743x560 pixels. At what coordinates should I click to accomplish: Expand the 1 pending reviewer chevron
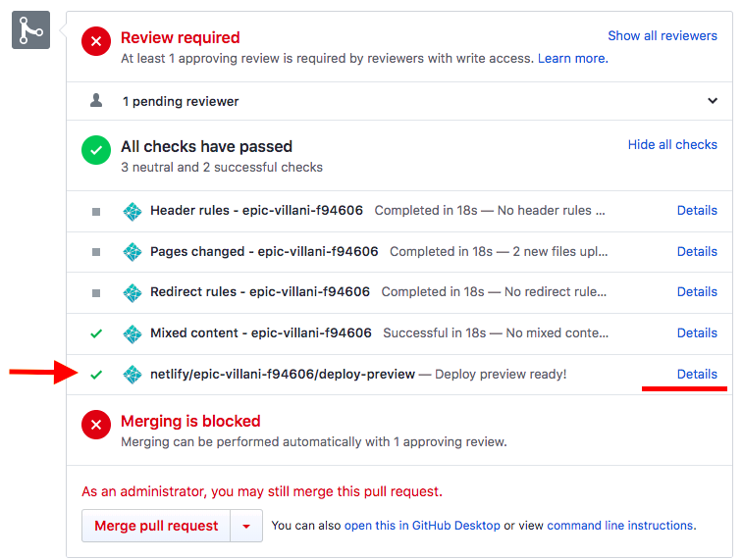(713, 101)
